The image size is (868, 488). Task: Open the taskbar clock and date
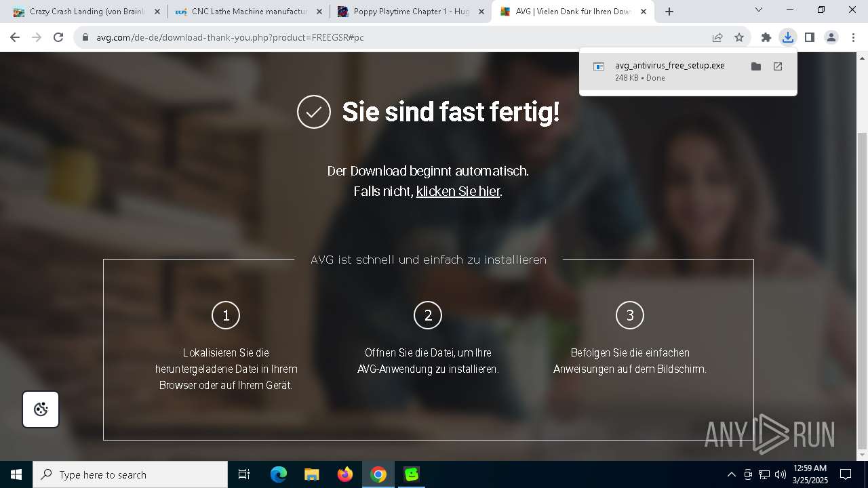coord(810,474)
